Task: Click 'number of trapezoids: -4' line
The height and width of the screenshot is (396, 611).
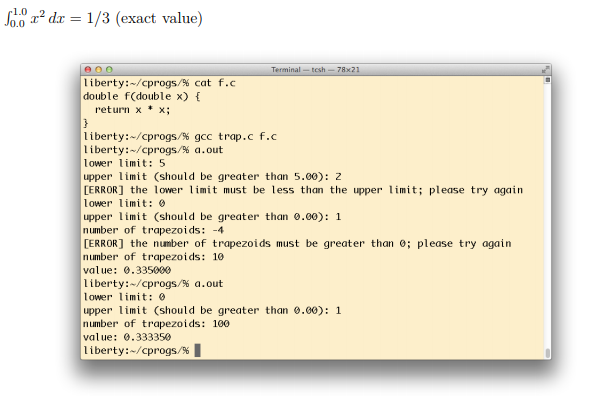Action: point(154,230)
